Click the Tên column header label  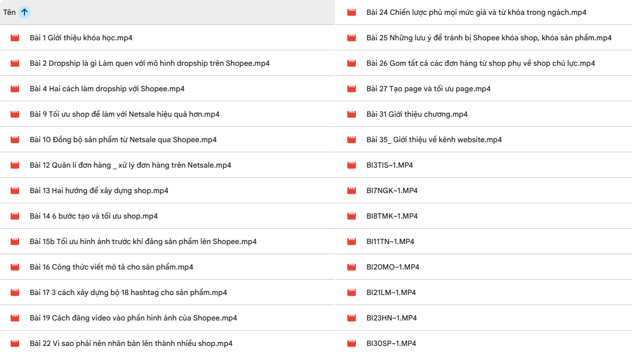click(9, 12)
